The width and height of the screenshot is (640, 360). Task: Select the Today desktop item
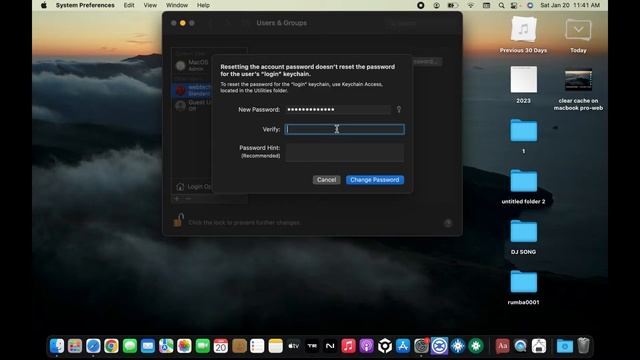tap(578, 35)
